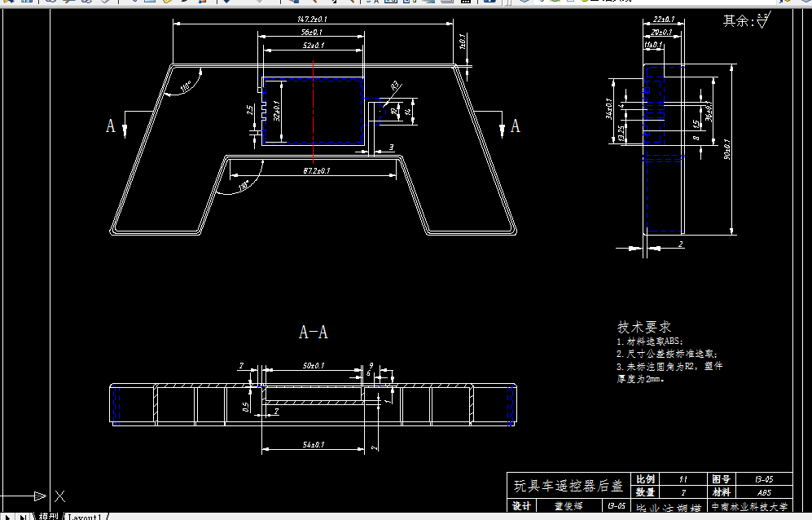The height and width of the screenshot is (520, 812).
Task: Redo an action using the Redo arrow
Action: (x=260, y=3)
